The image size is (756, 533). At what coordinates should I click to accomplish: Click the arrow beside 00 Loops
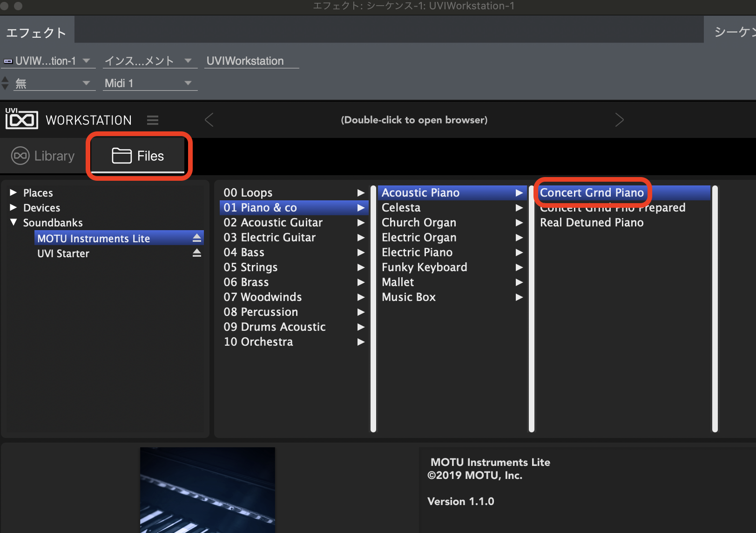pyautogui.click(x=361, y=192)
